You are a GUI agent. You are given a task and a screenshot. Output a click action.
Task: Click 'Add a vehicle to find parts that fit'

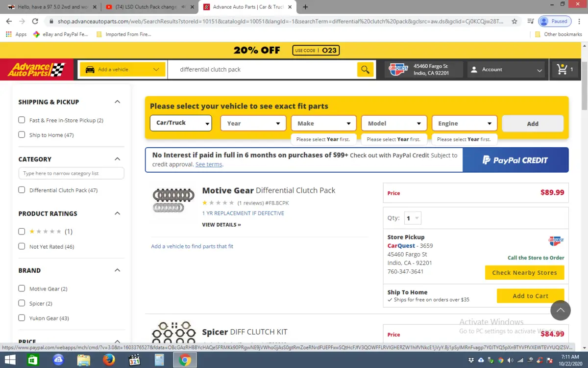(192, 246)
